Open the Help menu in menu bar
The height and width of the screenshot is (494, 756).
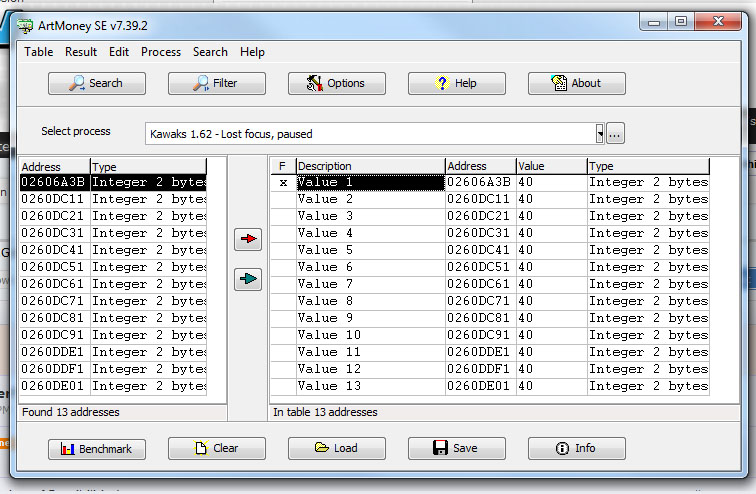[x=252, y=52]
